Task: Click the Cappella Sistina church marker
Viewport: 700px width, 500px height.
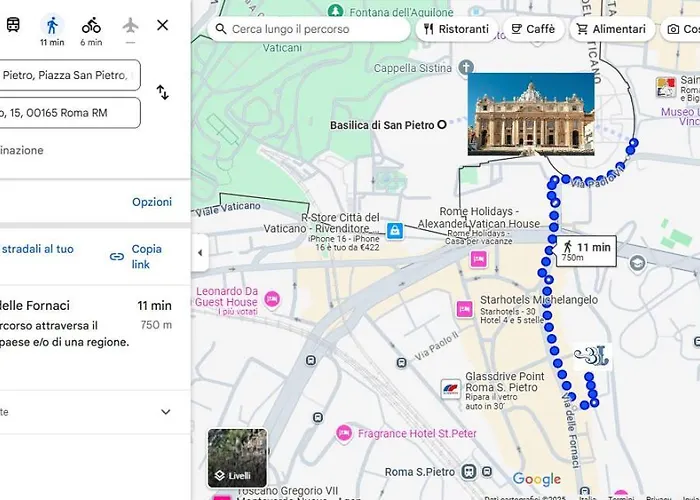Action: click(466, 67)
